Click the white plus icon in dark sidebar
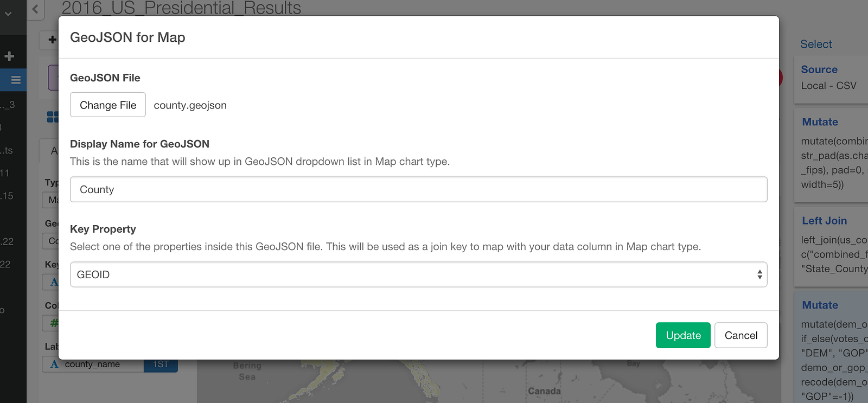The height and width of the screenshot is (403, 868). (x=9, y=56)
